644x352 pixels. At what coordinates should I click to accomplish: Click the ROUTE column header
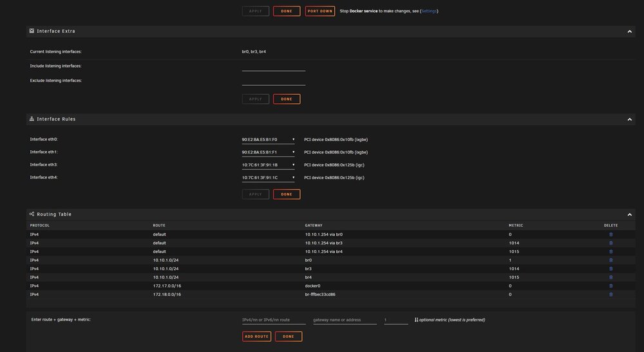(x=159, y=226)
